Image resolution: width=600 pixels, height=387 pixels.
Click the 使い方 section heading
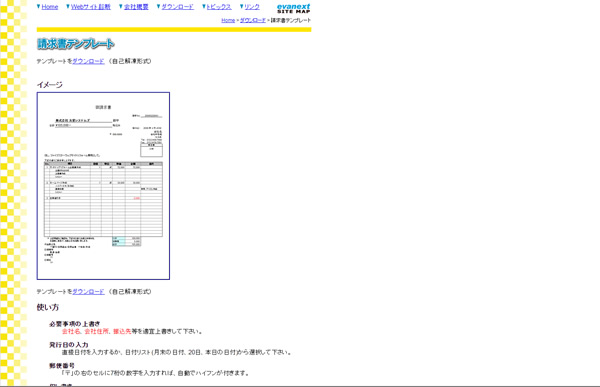coord(47,307)
